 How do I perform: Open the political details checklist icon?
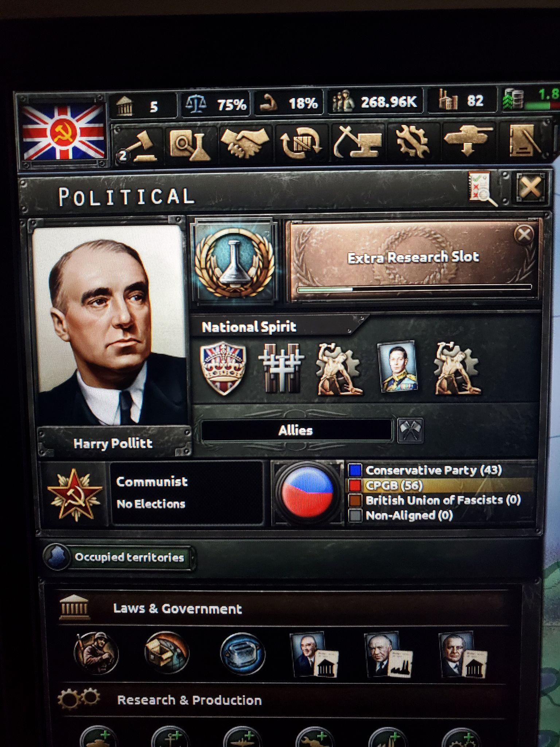pos(482,188)
